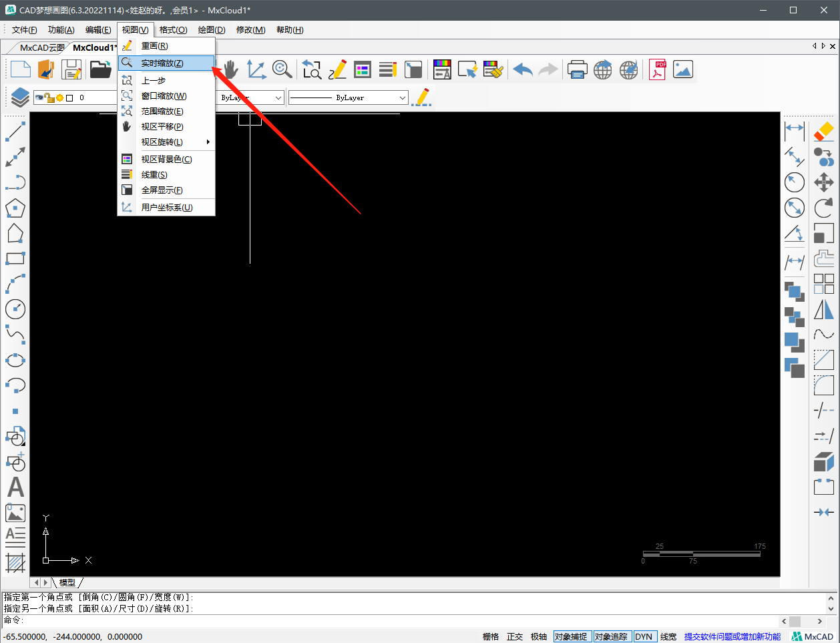Select the Fillet tool

(824, 385)
